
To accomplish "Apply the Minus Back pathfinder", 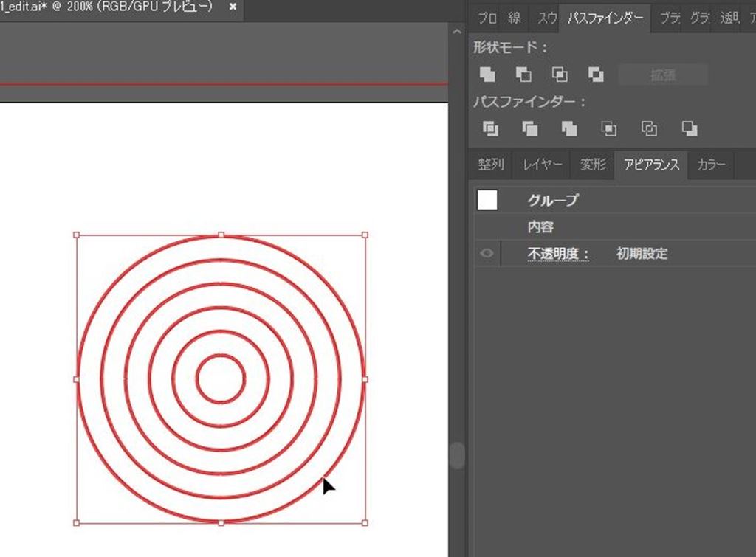I will pos(690,129).
